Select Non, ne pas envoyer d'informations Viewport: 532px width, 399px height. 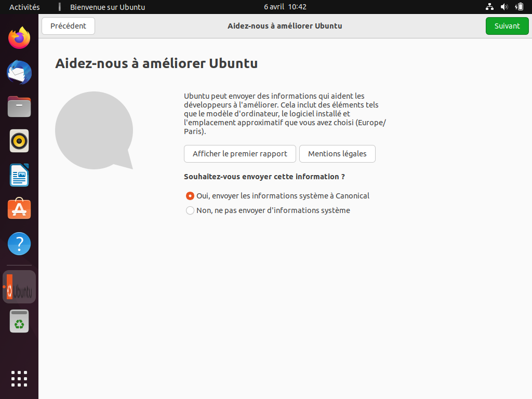pyautogui.click(x=268, y=210)
